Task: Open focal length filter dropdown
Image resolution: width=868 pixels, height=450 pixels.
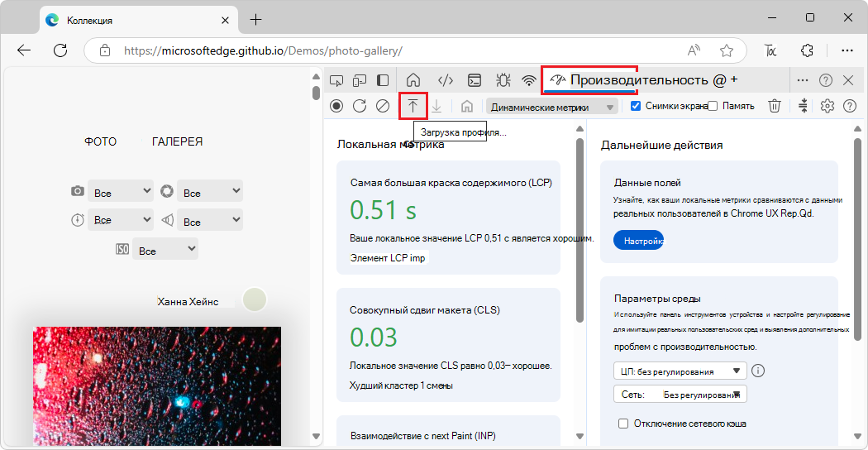Action: pyautogui.click(x=210, y=221)
